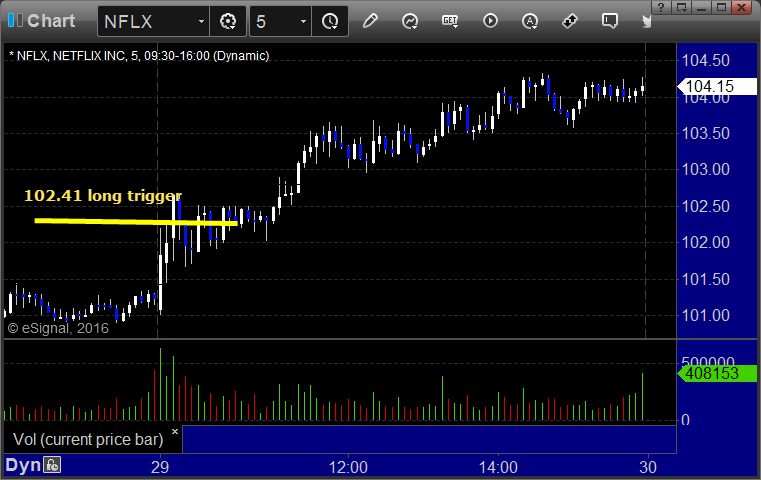Close the chart window with red X
Viewport: 761px width, 480px height.
point(742,7)
